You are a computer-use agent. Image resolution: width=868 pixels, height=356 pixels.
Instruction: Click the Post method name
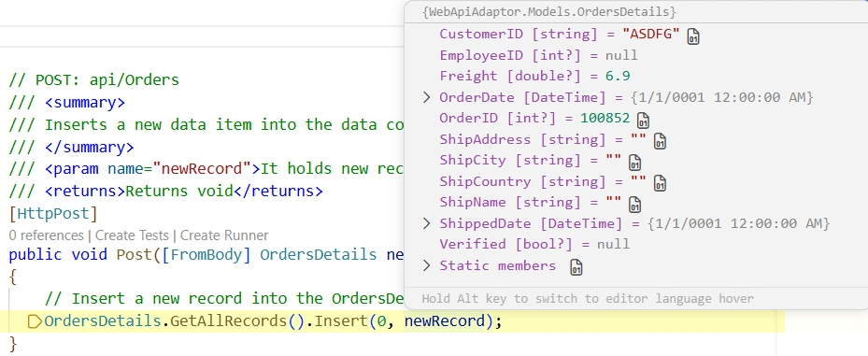point(134,255)
